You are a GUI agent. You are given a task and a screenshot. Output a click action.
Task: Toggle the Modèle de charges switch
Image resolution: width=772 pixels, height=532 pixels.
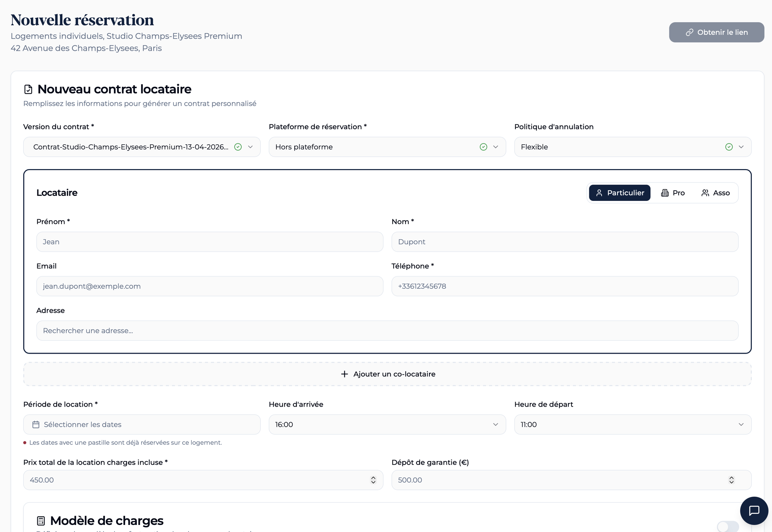click(x=728, y=527)
